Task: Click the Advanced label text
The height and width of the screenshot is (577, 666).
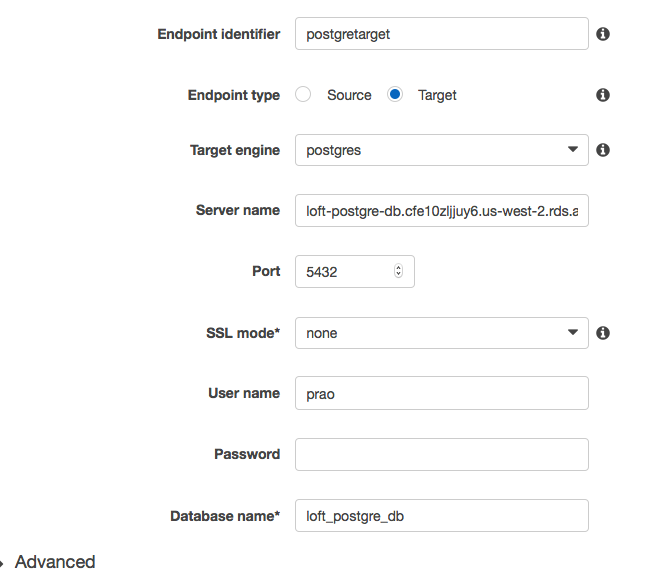Action: click(55, 562)
